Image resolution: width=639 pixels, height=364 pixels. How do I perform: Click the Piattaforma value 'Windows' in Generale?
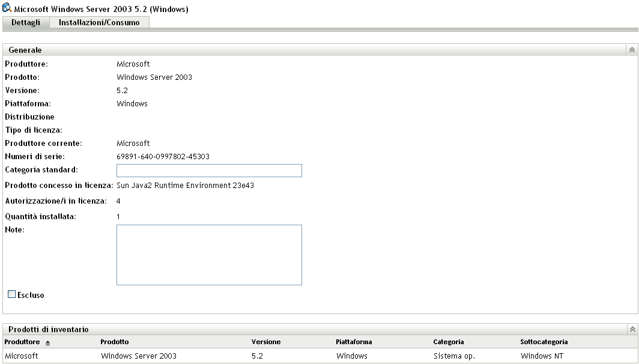coord(132,103)
